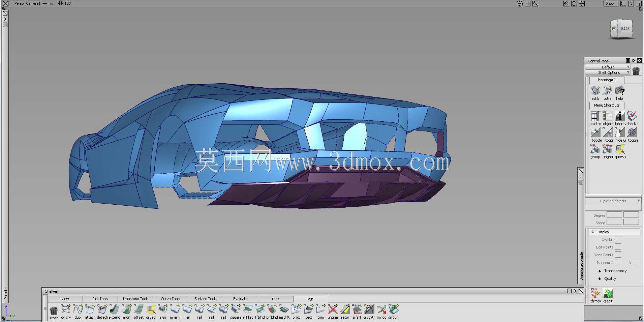Click the help book icon

[620, 91]
